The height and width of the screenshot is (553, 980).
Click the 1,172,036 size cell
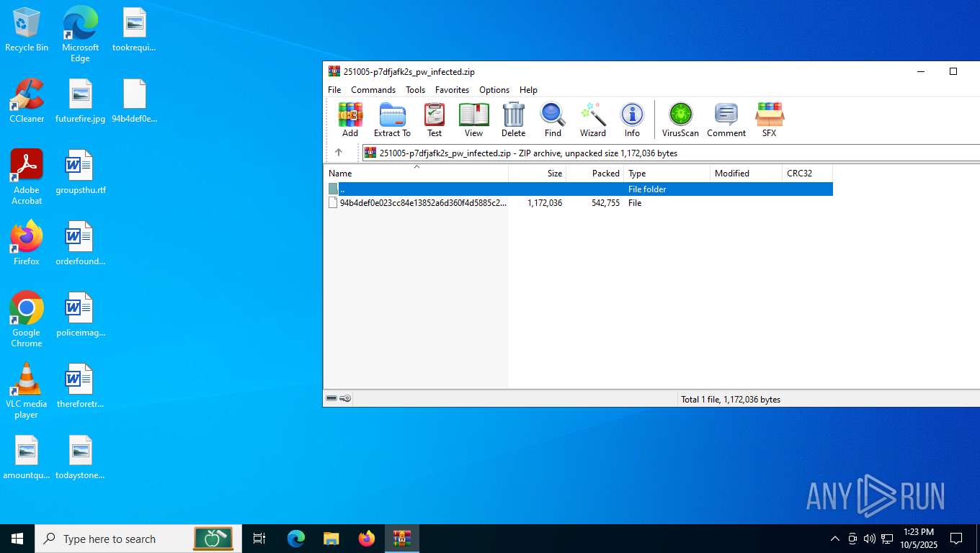coord(545,203)
